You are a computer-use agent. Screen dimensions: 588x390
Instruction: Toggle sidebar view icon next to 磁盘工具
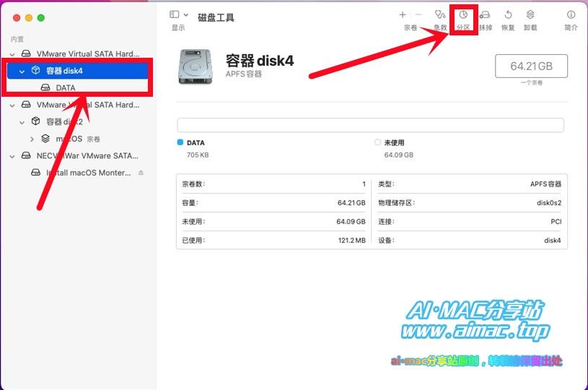tap(175, 14)
